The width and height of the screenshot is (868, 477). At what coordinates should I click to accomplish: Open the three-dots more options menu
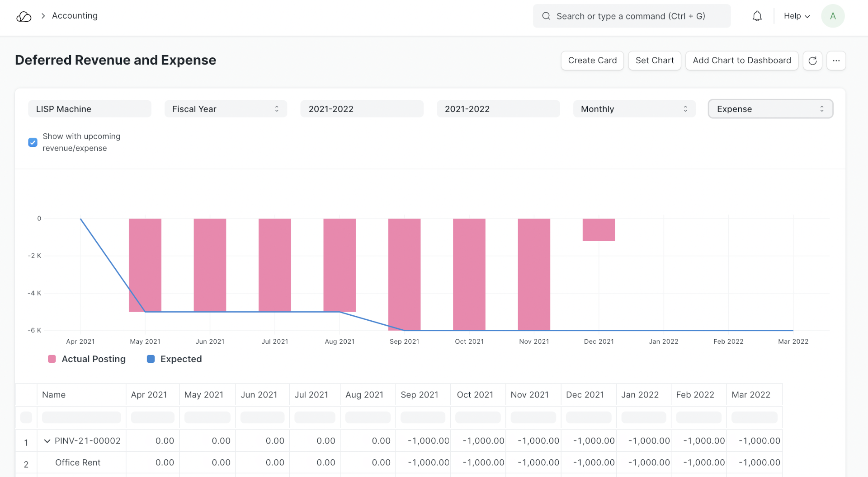(836, 61)
